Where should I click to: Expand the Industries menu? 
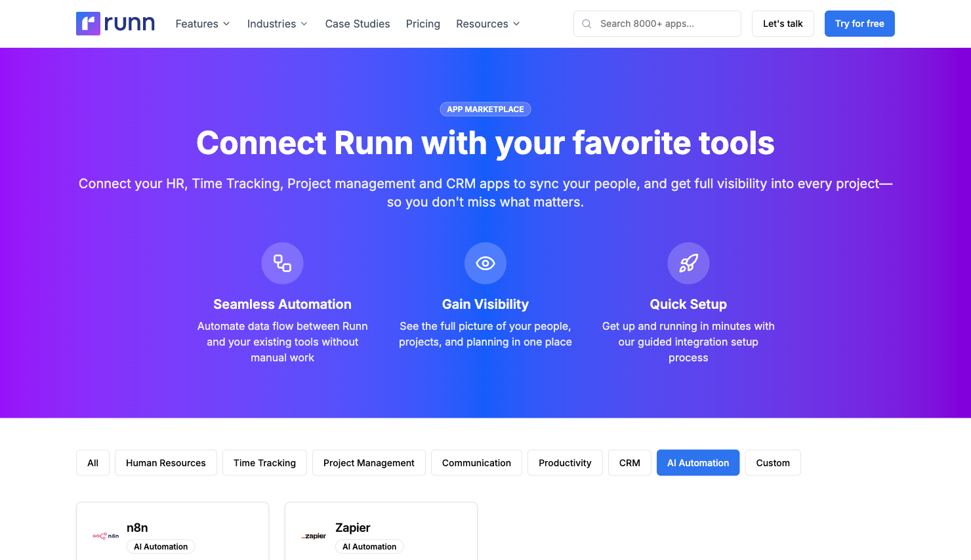click(278, 24)
